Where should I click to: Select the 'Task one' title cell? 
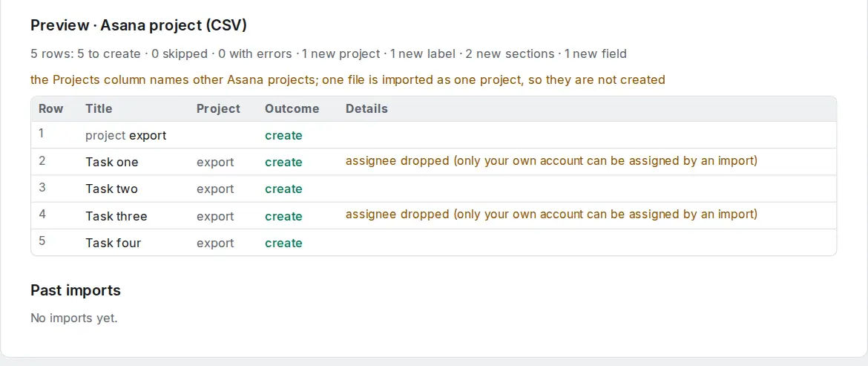pos(112,163)
